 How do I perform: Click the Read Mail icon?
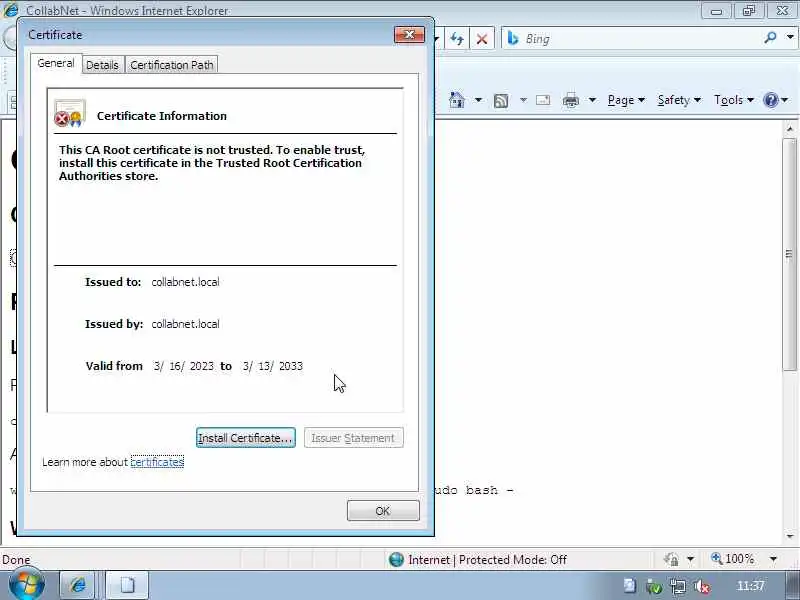pyautogui.click(x=543, y=100)
